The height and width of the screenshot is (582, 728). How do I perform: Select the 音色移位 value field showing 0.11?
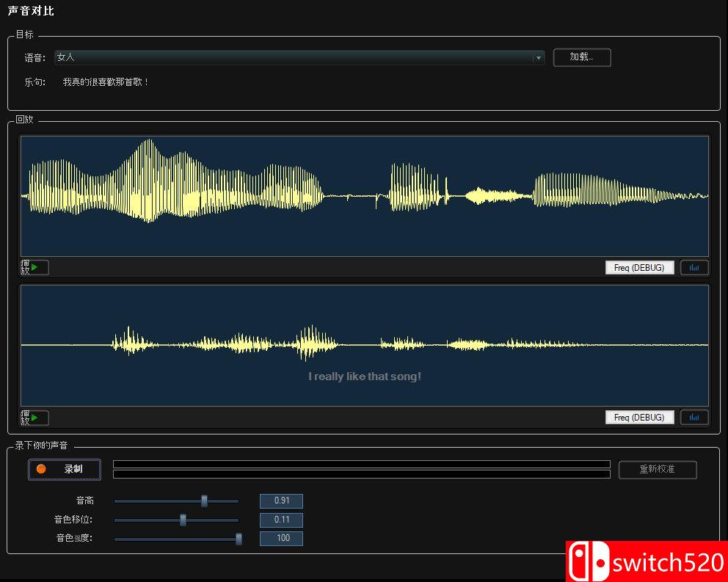281,520
